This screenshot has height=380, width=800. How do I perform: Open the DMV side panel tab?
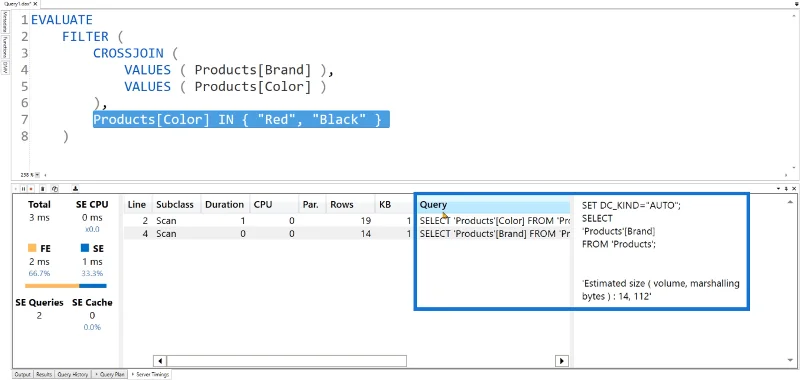[x=5, y=67]
